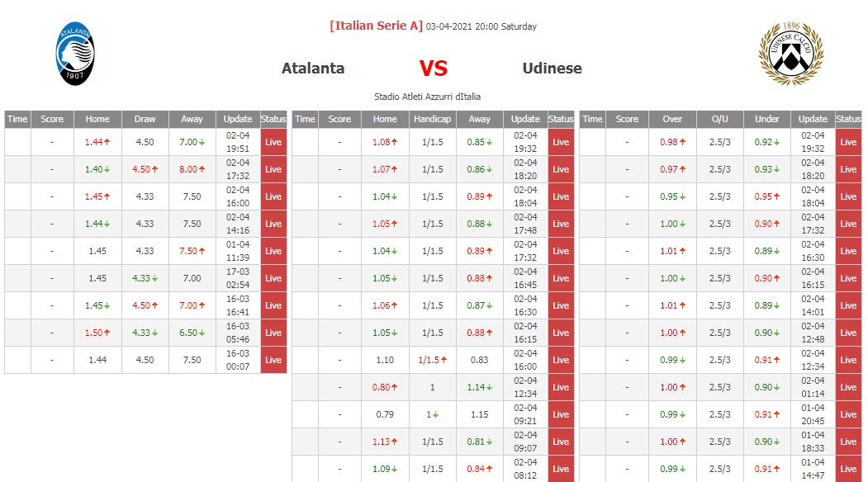Select the 0.98 over odds value
Image resolution: width=868 pixels, height=482 pixels.
668,142
